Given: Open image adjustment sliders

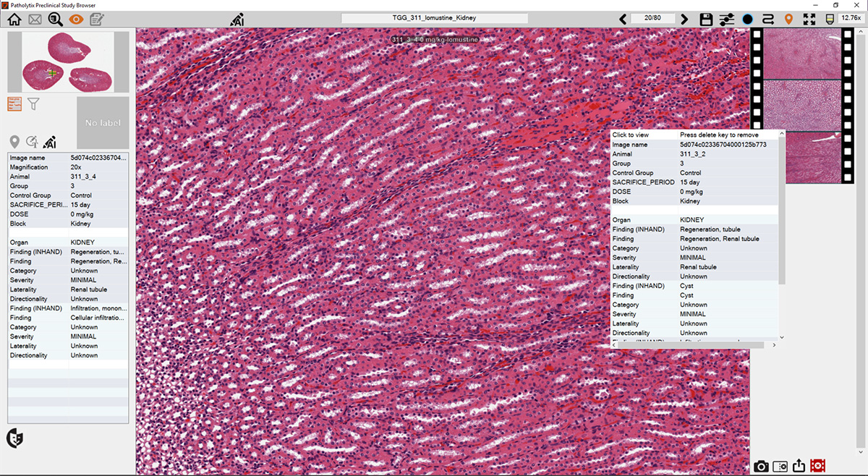Looking at the screenshot, I should (727, 20).
